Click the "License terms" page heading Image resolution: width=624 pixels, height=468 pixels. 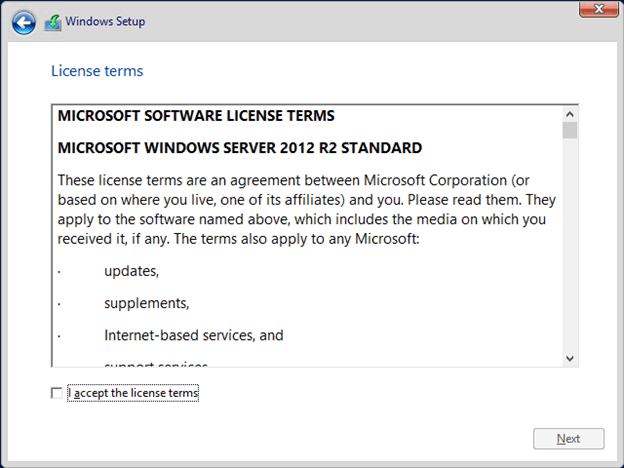click(97, 71)
